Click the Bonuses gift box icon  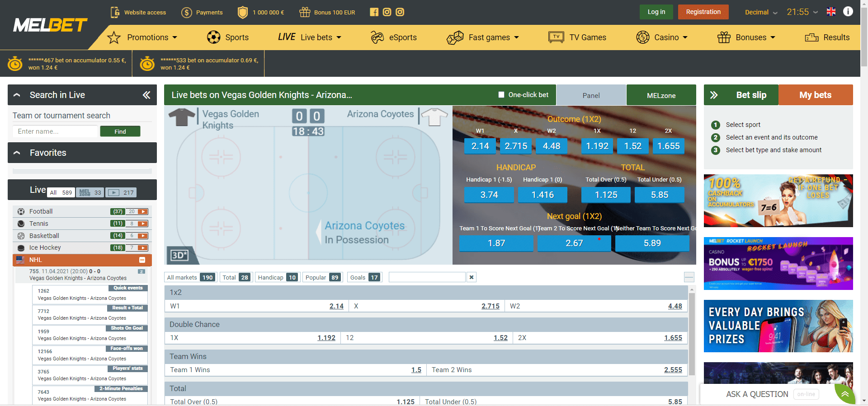click(x=724, y=37)
